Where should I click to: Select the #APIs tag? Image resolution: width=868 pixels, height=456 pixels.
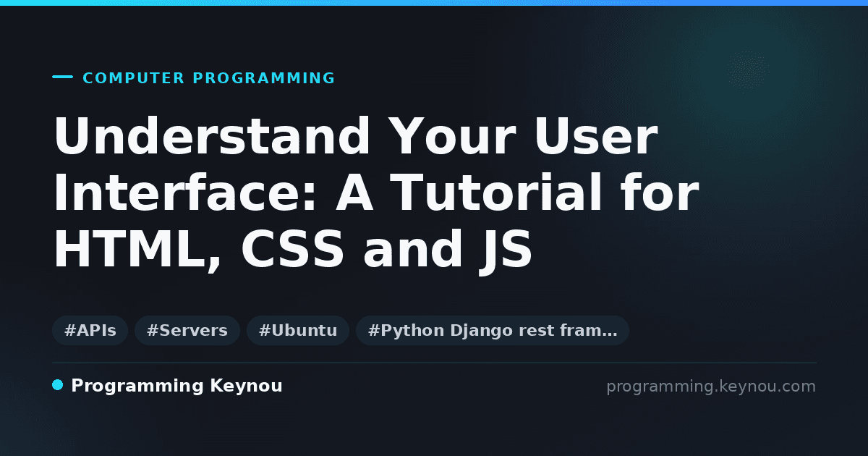click(90, 331)
